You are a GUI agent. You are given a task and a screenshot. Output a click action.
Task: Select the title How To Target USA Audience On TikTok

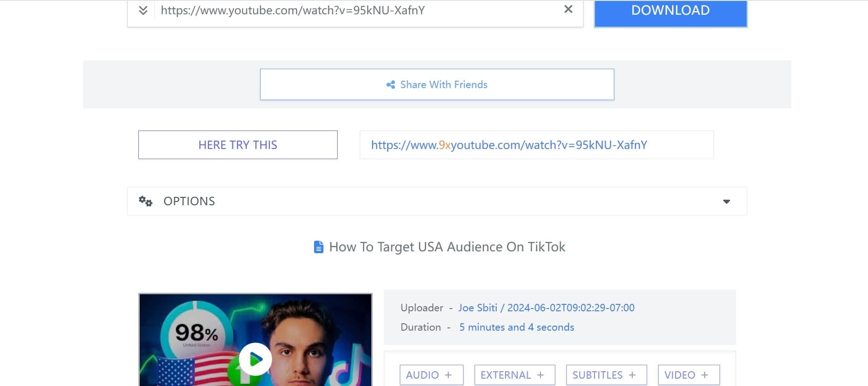447,247
